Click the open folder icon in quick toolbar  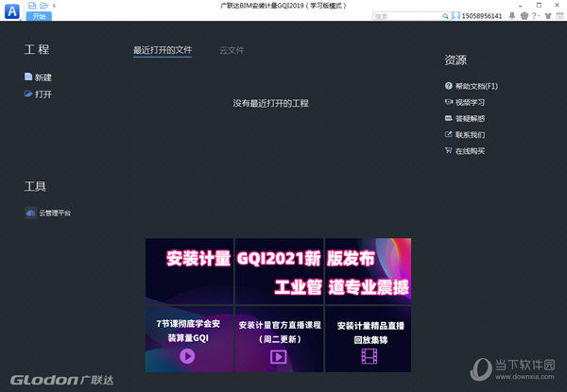tap(44, 5)
